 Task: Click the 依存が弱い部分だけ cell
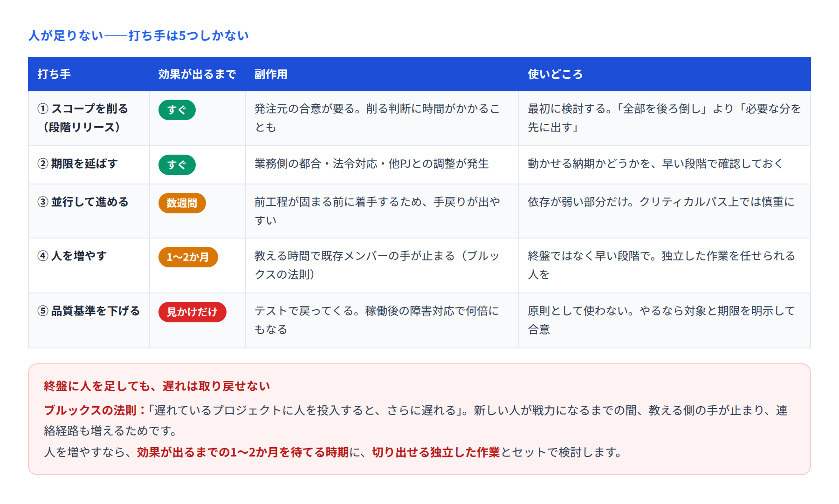[x=665, y=211]
